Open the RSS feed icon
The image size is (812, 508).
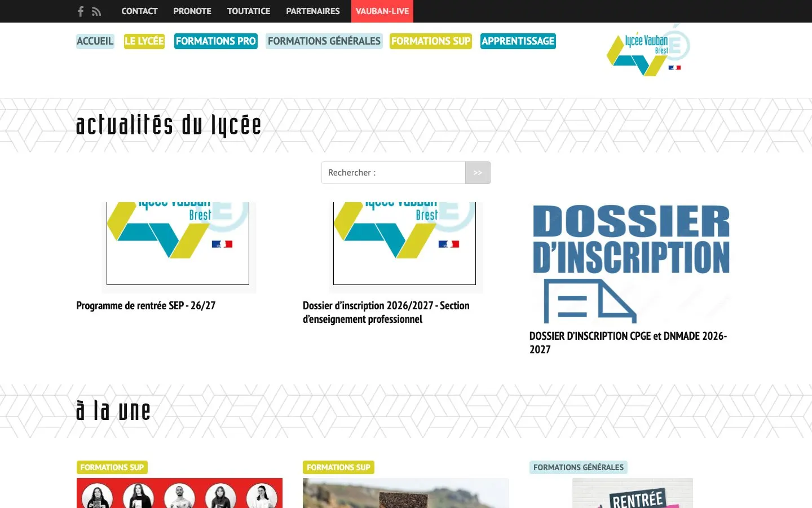pos(96,11)
